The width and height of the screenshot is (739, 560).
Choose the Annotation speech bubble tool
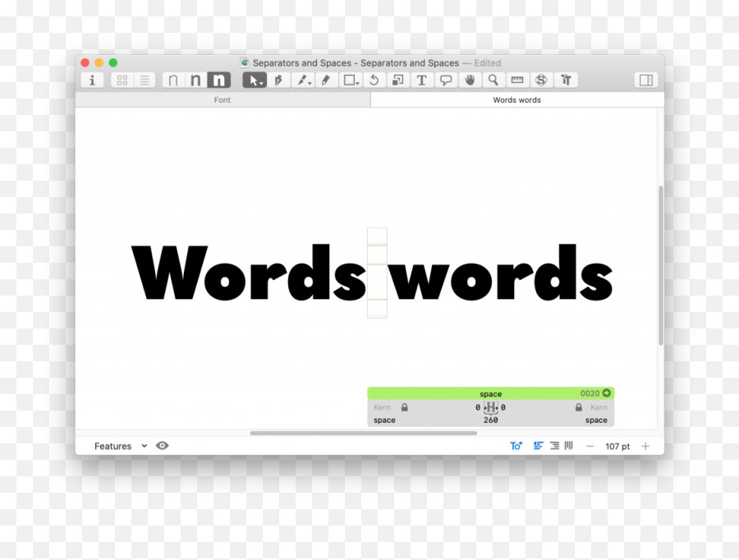pyautogui.click(x=446, y=80)
